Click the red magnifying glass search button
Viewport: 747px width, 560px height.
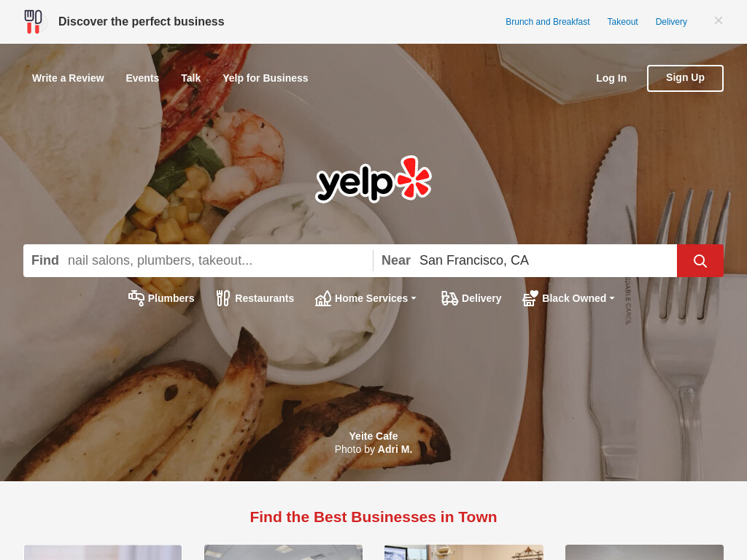pyautogui.click(x=700, y=260)
